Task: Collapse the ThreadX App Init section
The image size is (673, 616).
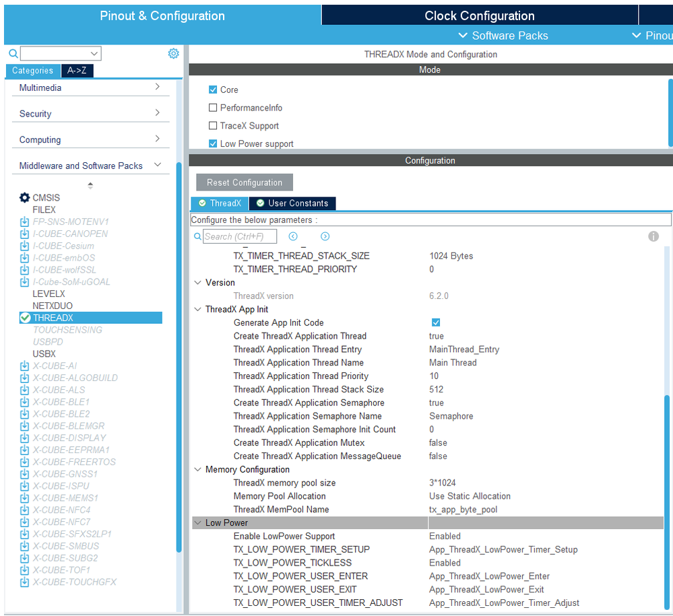Action: tap(198, 309)
